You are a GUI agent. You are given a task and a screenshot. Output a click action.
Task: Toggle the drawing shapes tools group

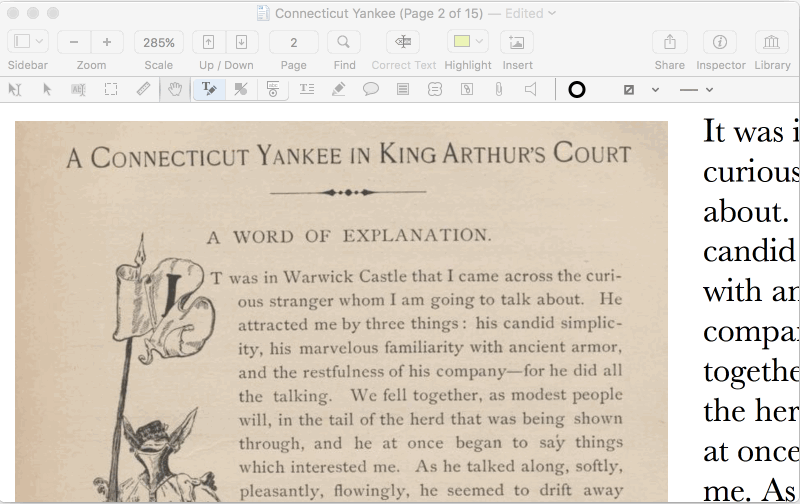pos(241,90)
